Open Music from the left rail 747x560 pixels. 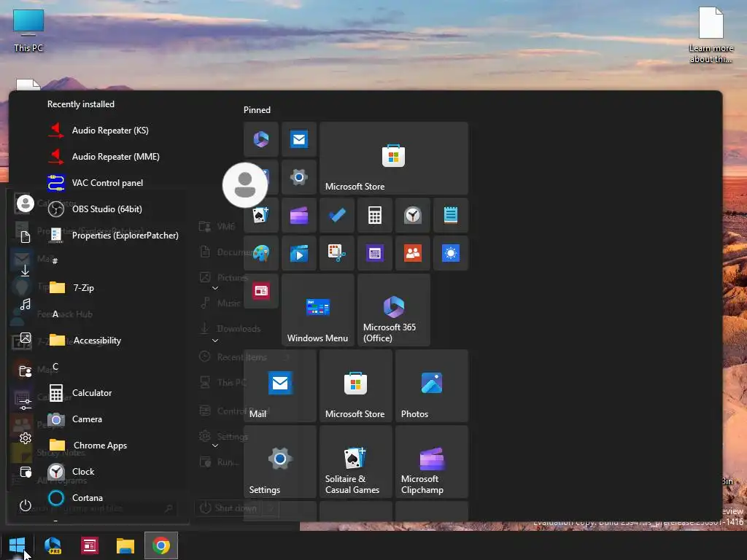pos(26,304)
